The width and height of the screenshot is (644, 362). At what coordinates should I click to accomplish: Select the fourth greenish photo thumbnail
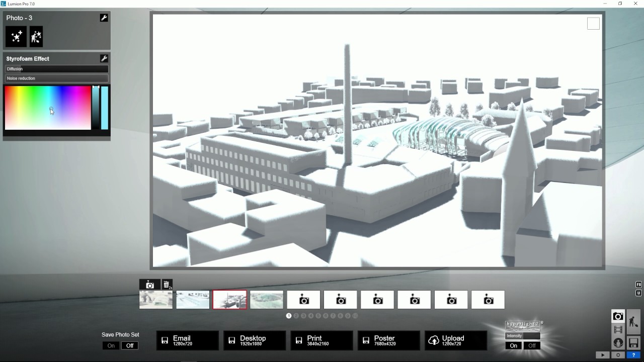[x=267, y=300]
